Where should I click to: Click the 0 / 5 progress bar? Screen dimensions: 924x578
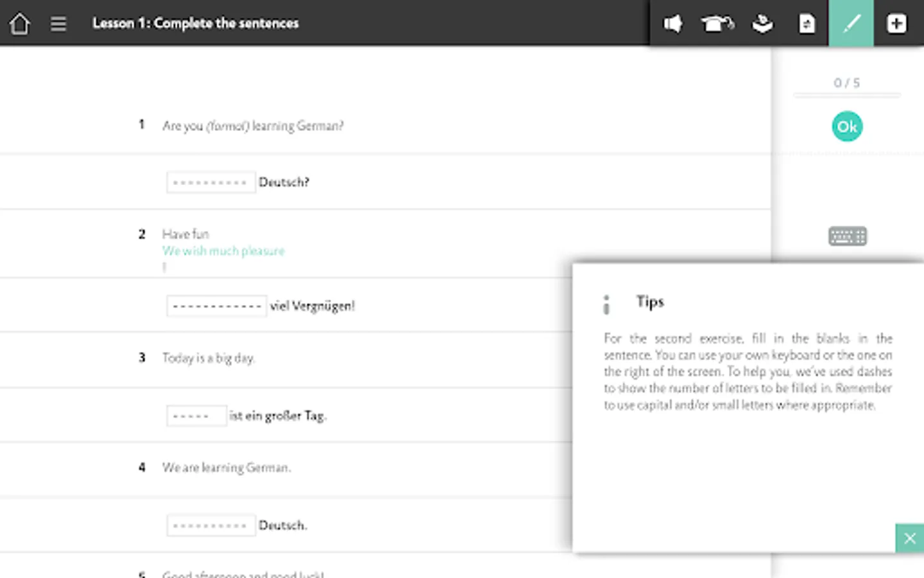pos(847,95)
